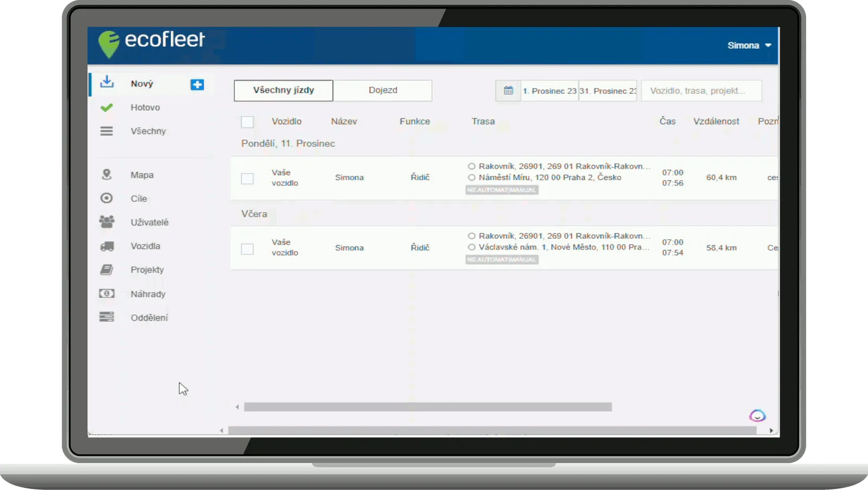Open the Mapa pin icon

(x=107, y=175)
